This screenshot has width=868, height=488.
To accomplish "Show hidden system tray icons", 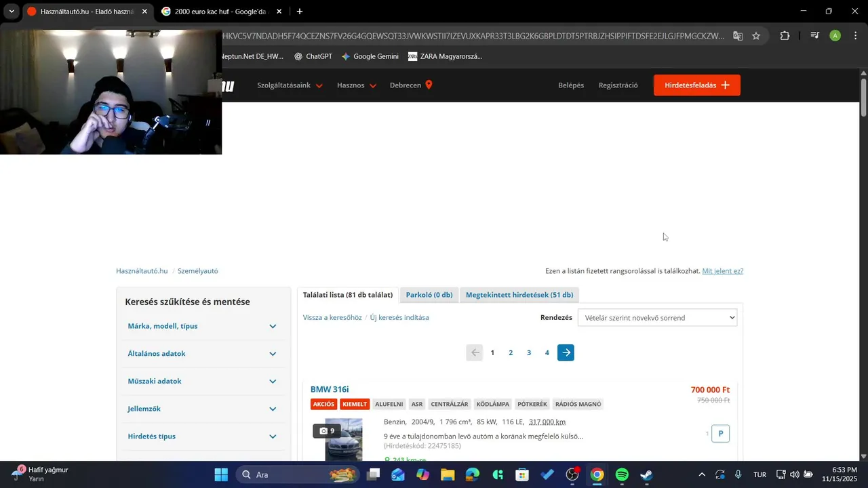I will point(701,474).
